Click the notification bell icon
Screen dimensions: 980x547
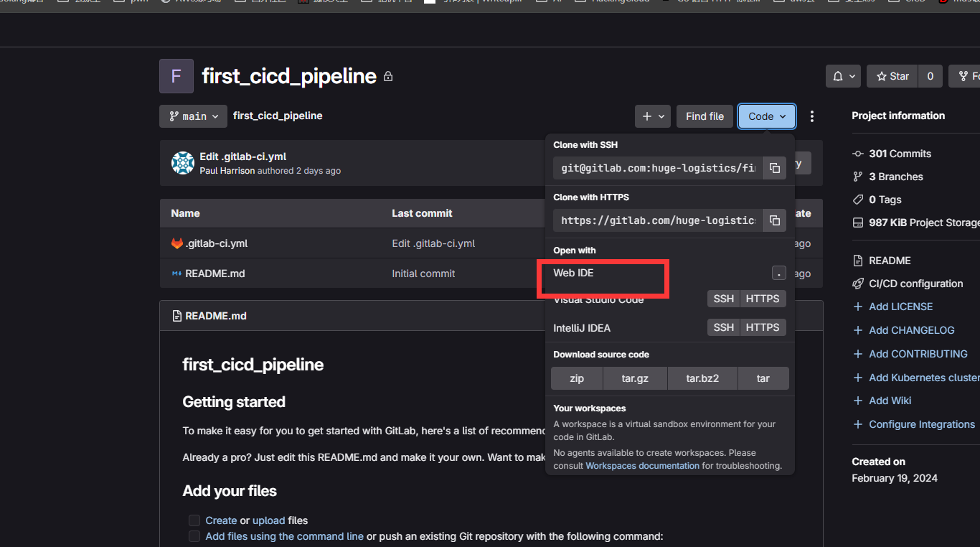[x=844, y=76]
